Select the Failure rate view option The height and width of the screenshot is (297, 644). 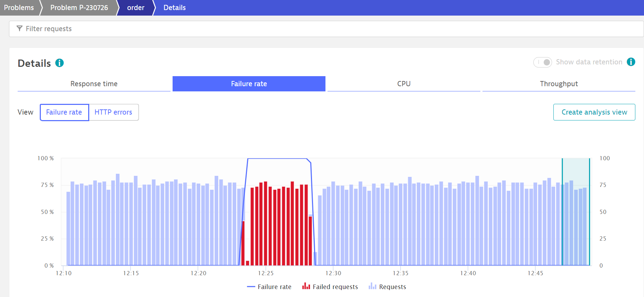point(64,112)
